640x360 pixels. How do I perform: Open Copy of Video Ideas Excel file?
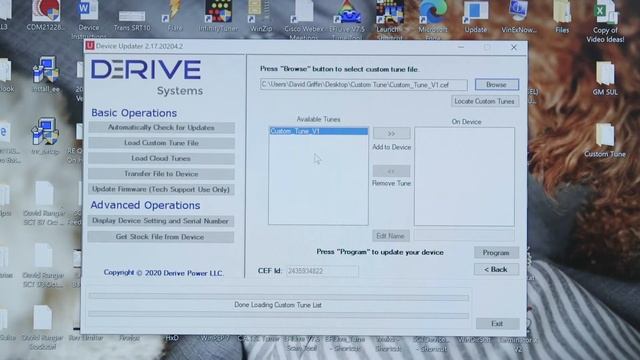pyautogui.click(x=605, y=21)
